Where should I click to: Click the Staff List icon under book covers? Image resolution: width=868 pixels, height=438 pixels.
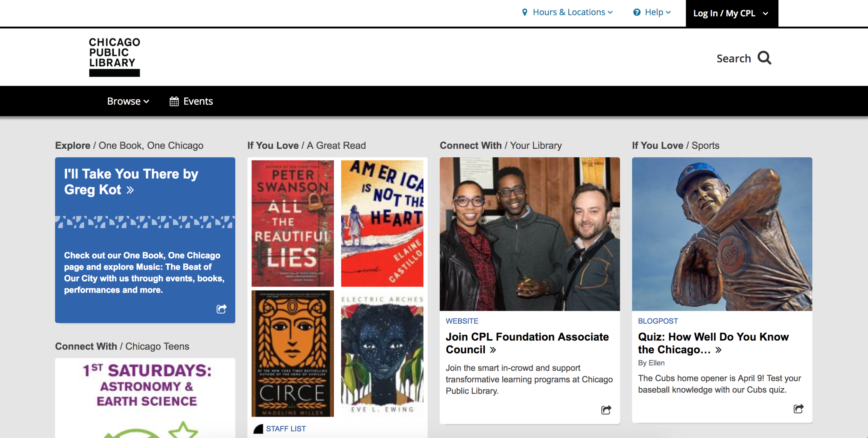point(258,429)
